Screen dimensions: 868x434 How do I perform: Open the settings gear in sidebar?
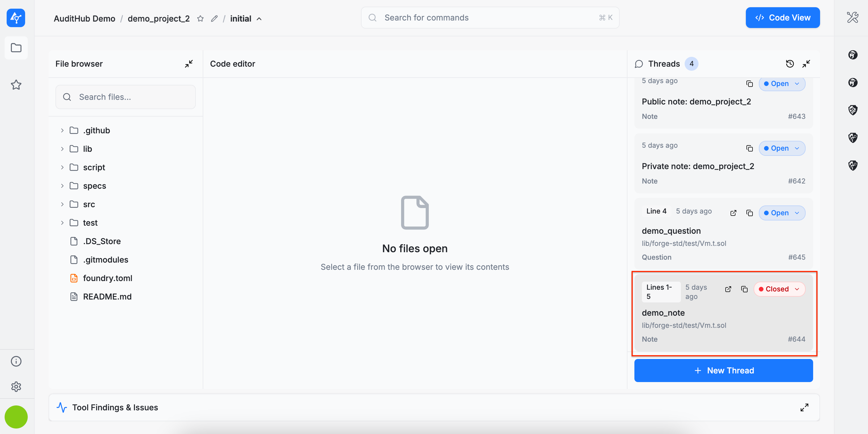click(16, 386)
